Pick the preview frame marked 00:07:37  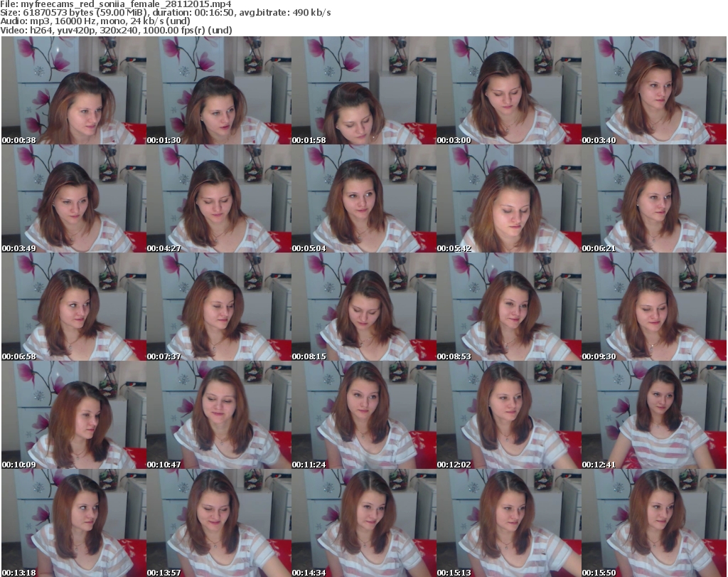[219, 307]
